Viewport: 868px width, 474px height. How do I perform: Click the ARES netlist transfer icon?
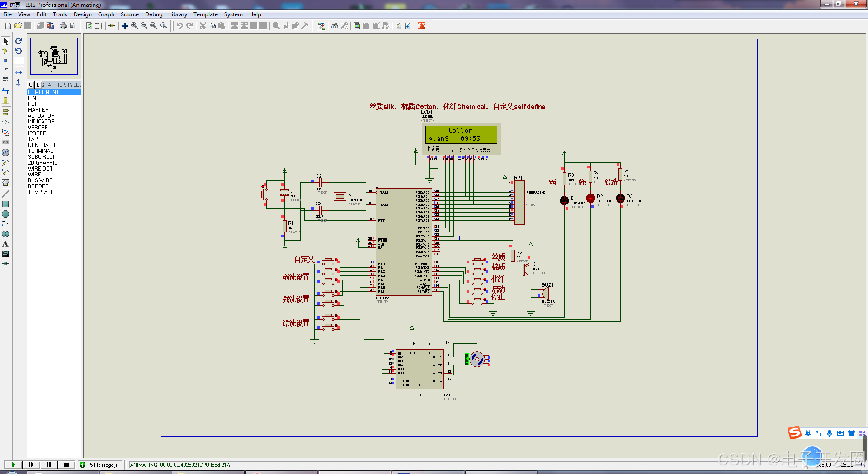pyautogui.click(x=421, y=26)
